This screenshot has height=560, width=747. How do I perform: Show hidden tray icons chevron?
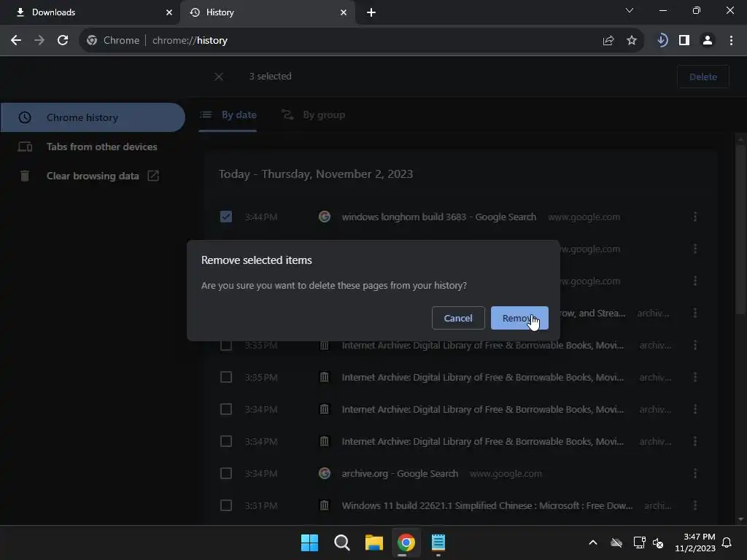pos(592,542)
